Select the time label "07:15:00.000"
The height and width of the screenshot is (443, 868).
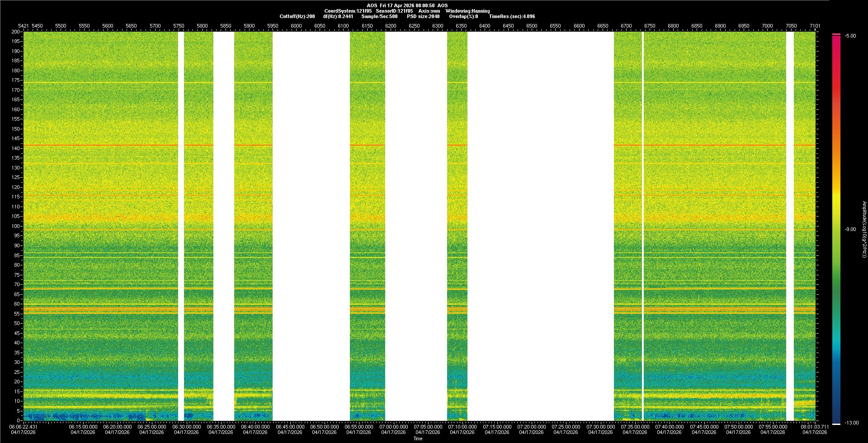[x=497, y=426]
